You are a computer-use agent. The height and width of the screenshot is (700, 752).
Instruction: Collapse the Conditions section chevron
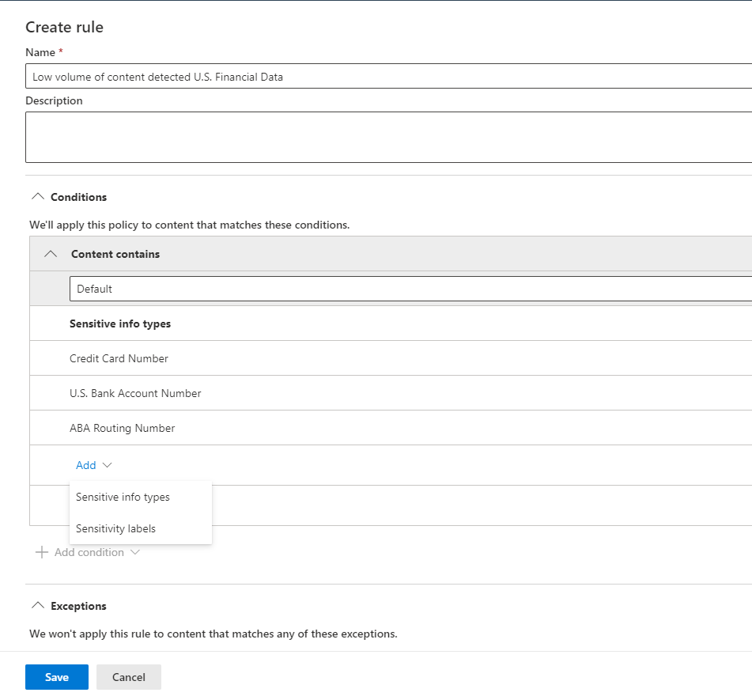pyautogui.click(x=37, y=196)
